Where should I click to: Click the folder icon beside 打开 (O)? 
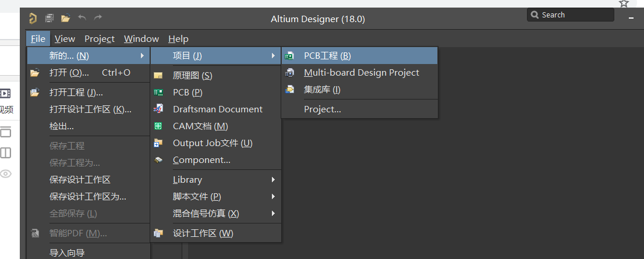[x=35, y=73]
